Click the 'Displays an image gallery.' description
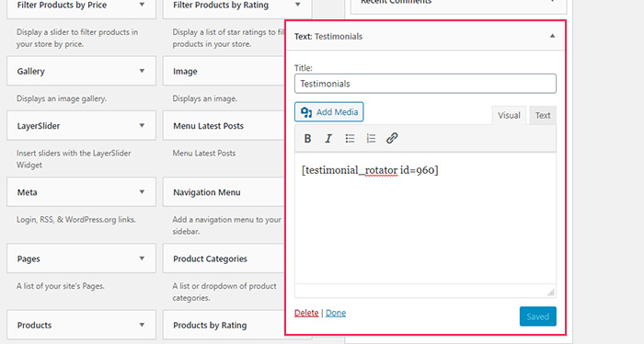 tap(62, 98)
